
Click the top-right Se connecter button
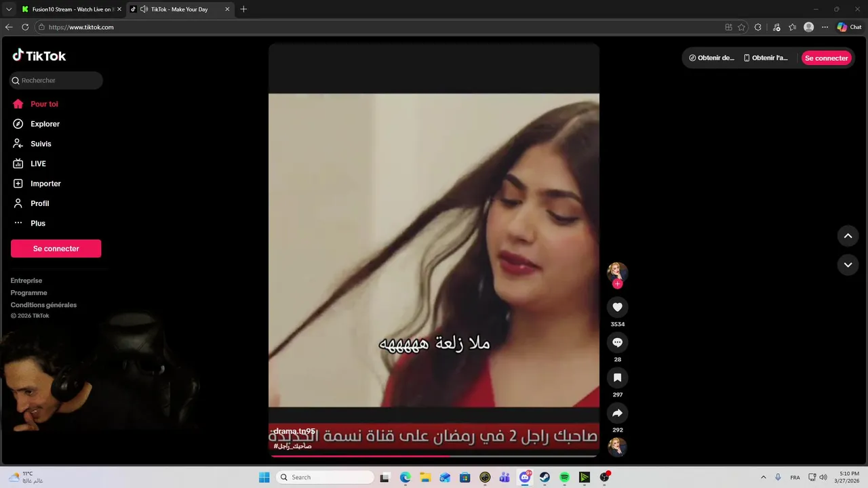[827, 58]
